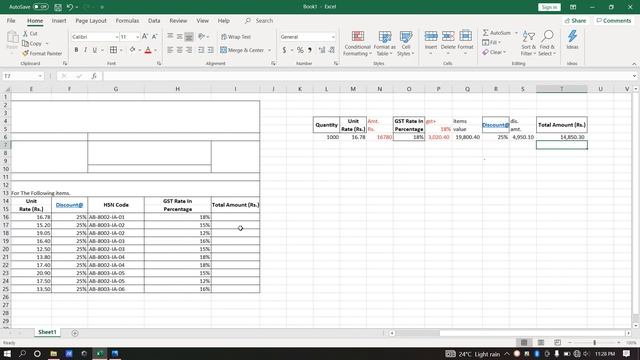Image resolution: width=640 pixels, height=360 pixels.
Task: Switch to the Review tab
Action: (178, 20)
